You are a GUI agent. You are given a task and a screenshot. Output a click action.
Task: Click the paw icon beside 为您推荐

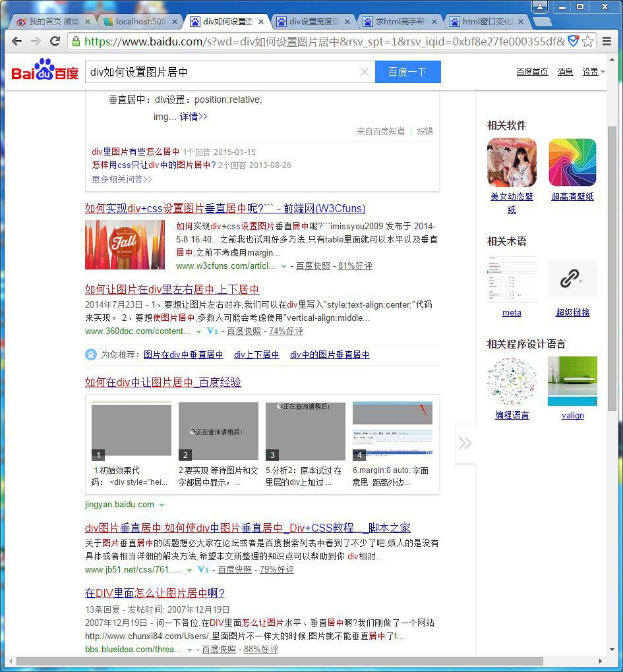[x=91, y=354]
